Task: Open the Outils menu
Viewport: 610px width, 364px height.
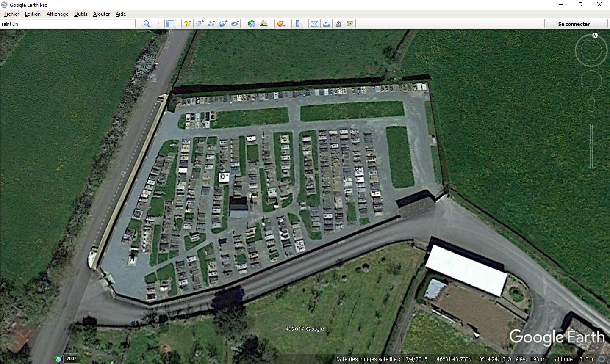Action: pyautogui.click(x=80, y=14)
